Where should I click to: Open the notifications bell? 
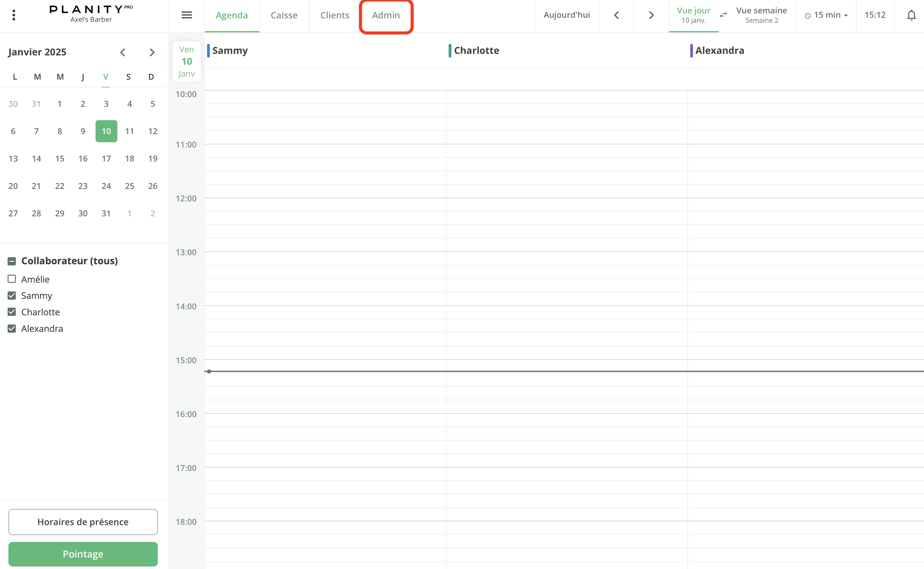pos(911,16)
